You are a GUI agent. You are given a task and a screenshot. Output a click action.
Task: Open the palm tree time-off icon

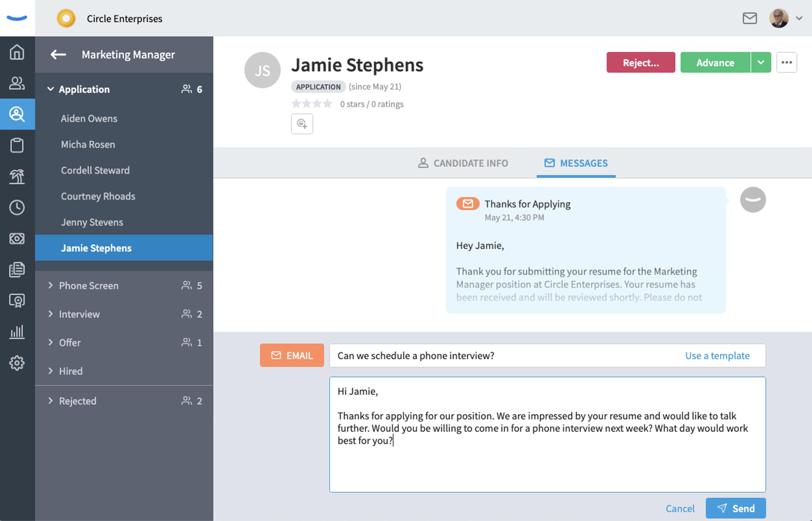[x=17, y=177]
